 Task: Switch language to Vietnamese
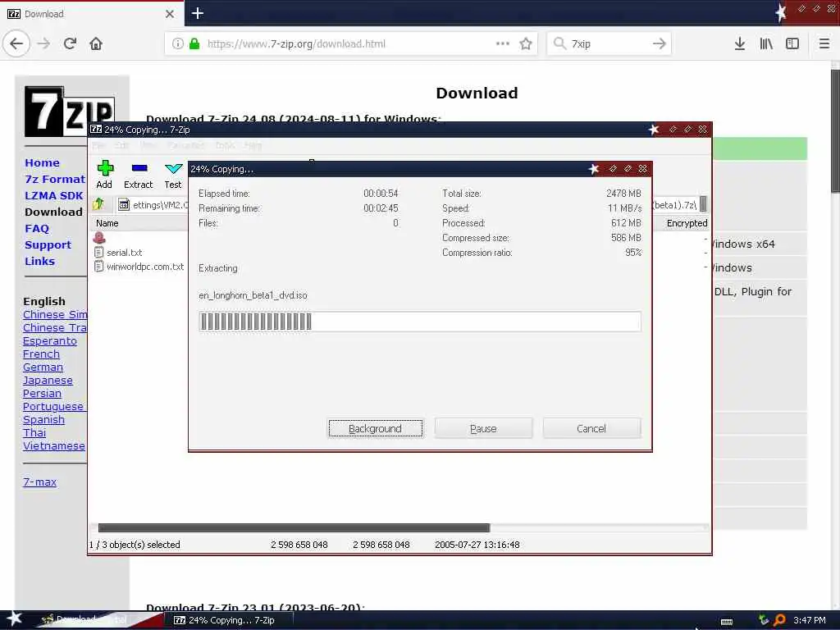point(53,445)
